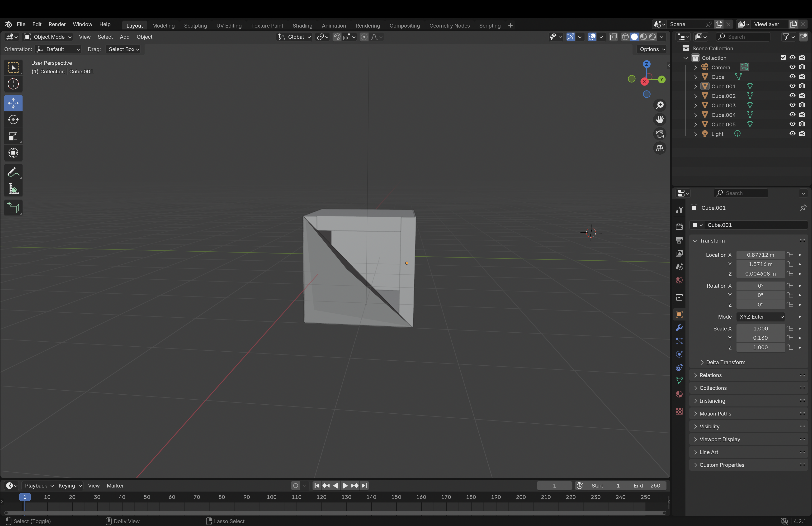The height and width of the screenshot is (526, 812).
Task: Select the Cursor tool in the toolbar
Action: 13,84
